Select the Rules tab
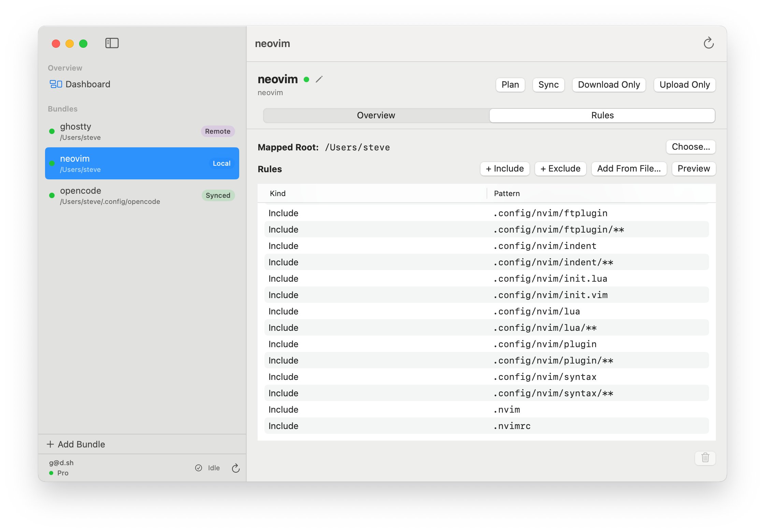765x532 pixels. pos(602,115)
